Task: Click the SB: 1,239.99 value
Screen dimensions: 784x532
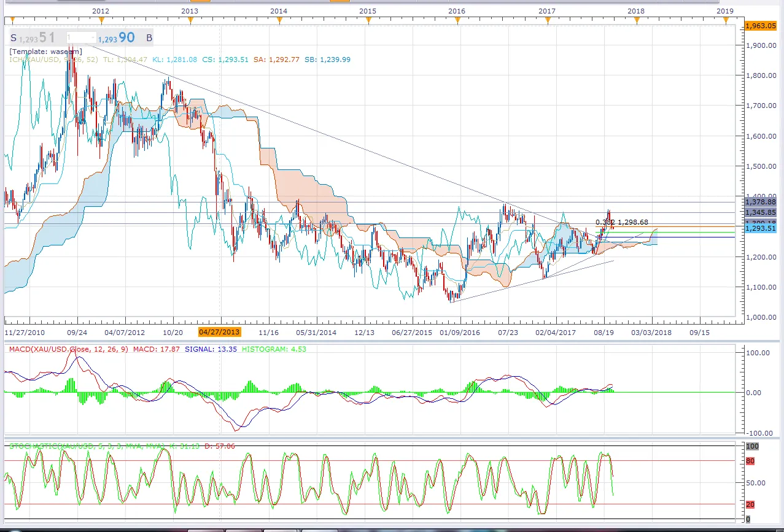Action: click(x=327, y=60)
